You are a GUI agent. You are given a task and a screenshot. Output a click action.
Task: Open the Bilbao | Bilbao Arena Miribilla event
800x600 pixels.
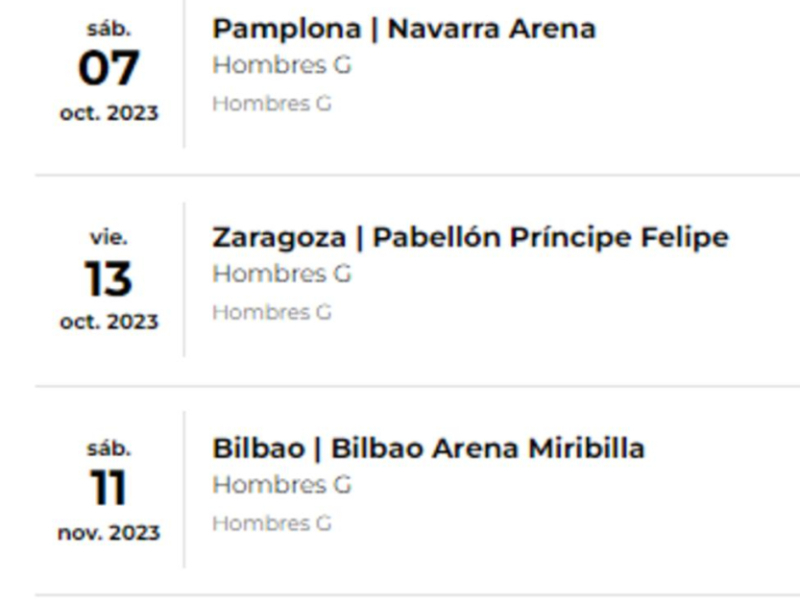[428, 449]
